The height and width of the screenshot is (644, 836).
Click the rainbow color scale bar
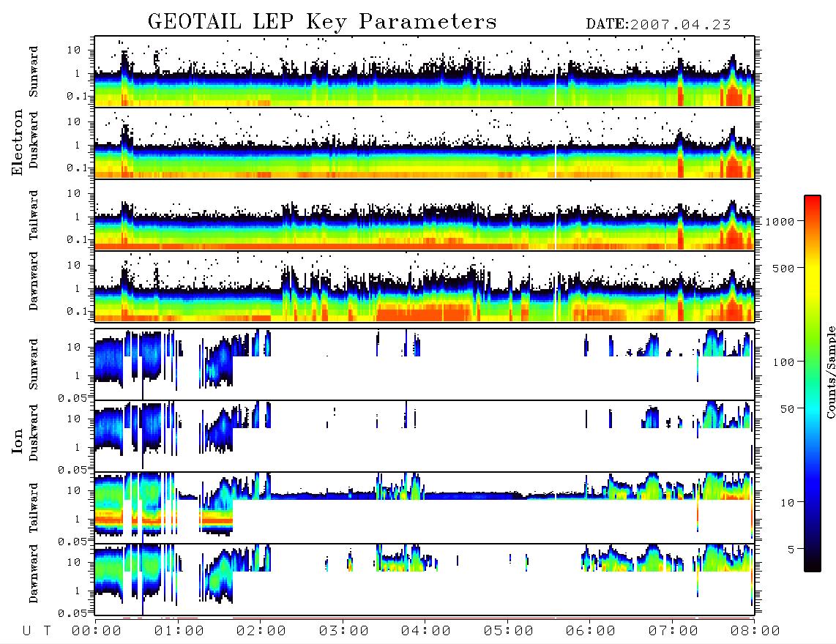pyautogui.click(x=812, y=384)
